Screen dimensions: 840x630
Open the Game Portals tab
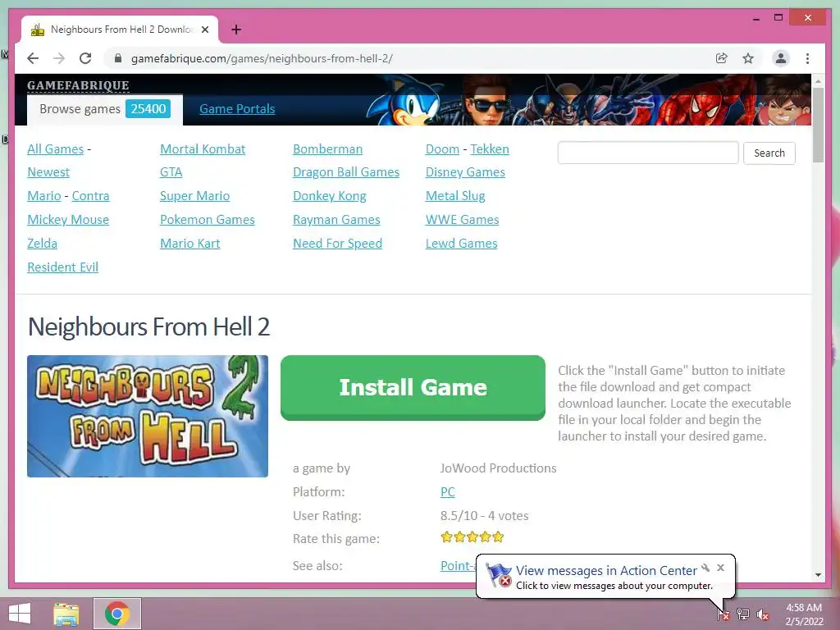pyautogui.click(x=237, y=109)
